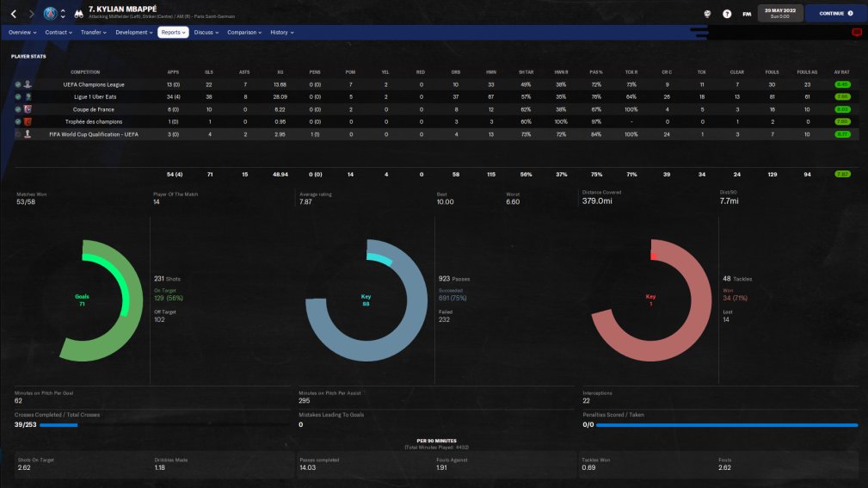868x488 pixels.
Task: Expand the Development dropdown menu
Action: pyautogui.click(x=134, y=33)
